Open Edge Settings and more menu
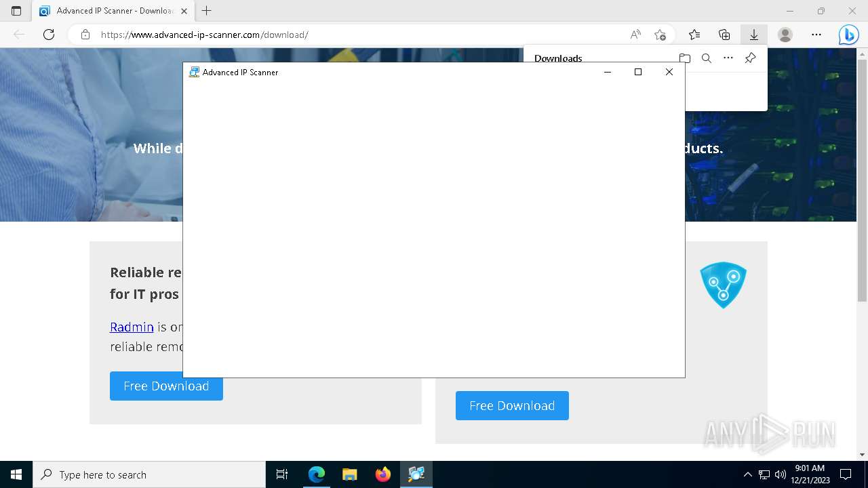The height and width of the screenshot is (488, 868). [x=816, y=35]
